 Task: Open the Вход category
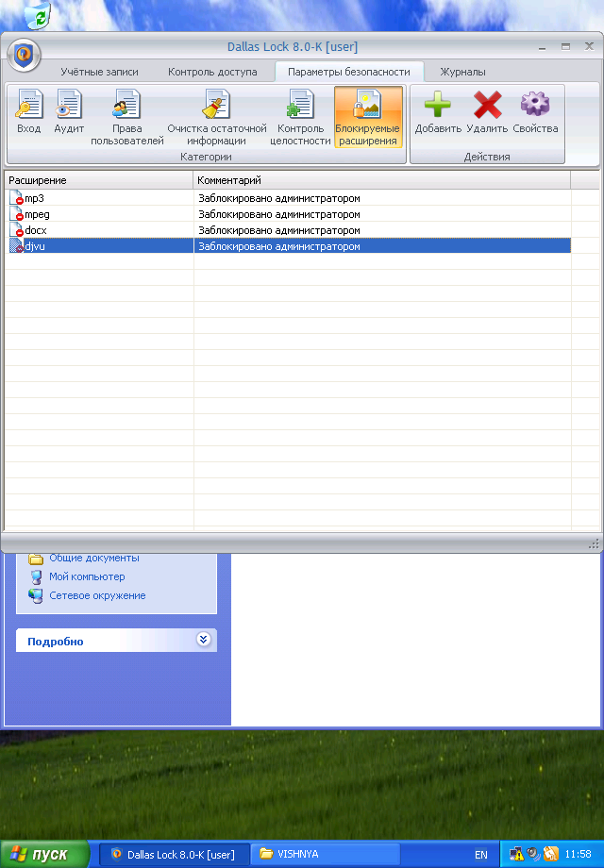(x=29, y=112)
